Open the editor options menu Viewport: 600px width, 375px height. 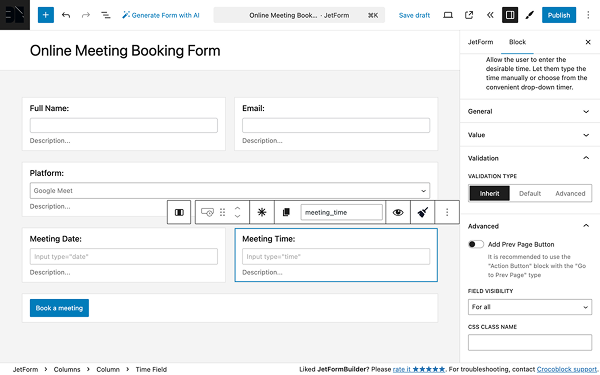(588, 15)
